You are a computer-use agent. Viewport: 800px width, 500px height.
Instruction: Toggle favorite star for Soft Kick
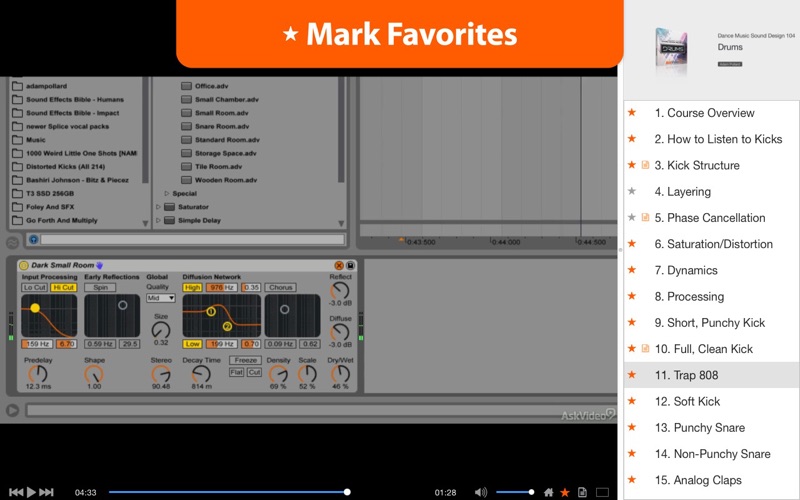tap(632, 401)
